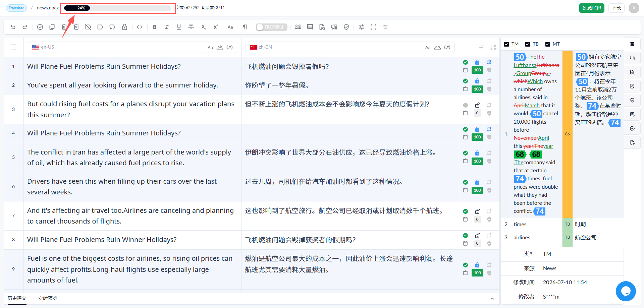Viewport: 644px width, 308px height.
Task: Click the Translate breadcrumb tag
Action: pyautogui.click(x=16, y=8)
